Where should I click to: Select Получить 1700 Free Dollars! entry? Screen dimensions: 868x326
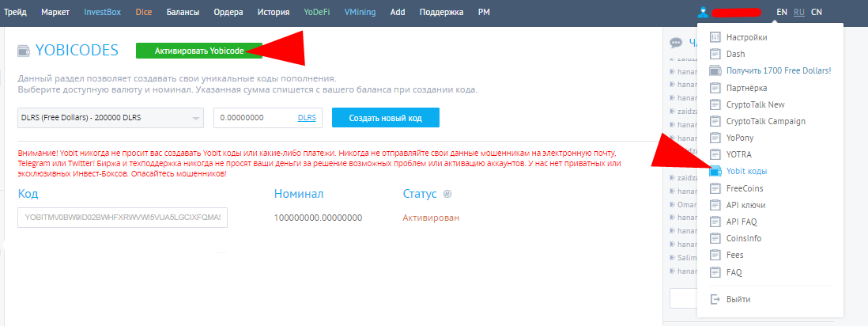point(779,71)
